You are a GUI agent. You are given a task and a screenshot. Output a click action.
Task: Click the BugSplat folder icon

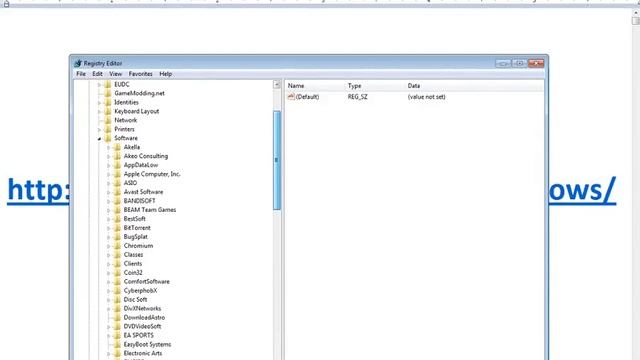click(117, 237)
